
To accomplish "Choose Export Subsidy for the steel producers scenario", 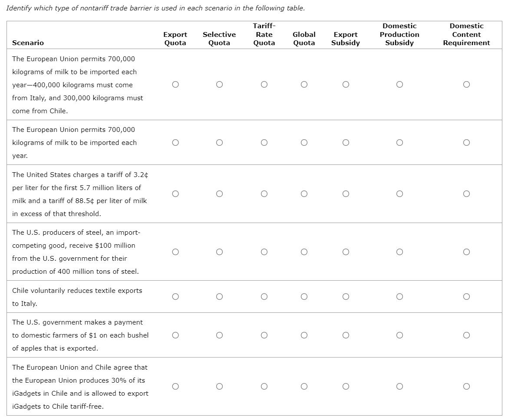I will [346, 252].
